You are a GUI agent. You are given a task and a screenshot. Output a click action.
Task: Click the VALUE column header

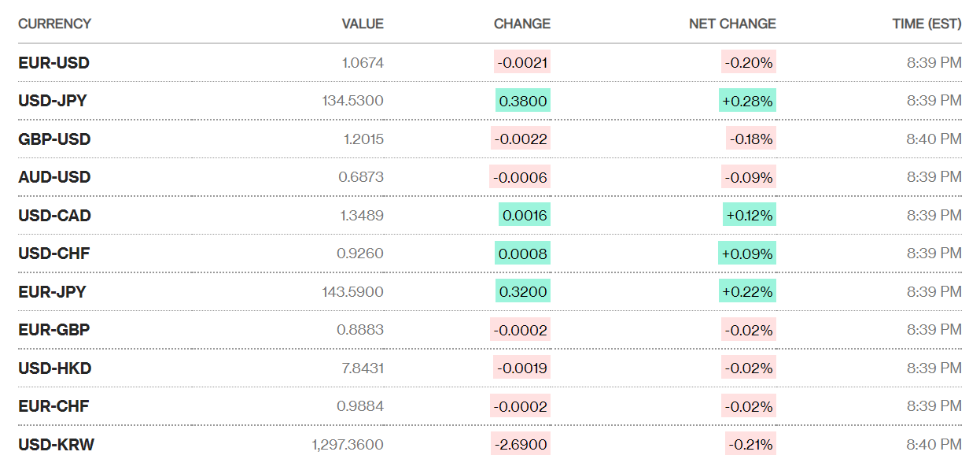tap(363, 24)
